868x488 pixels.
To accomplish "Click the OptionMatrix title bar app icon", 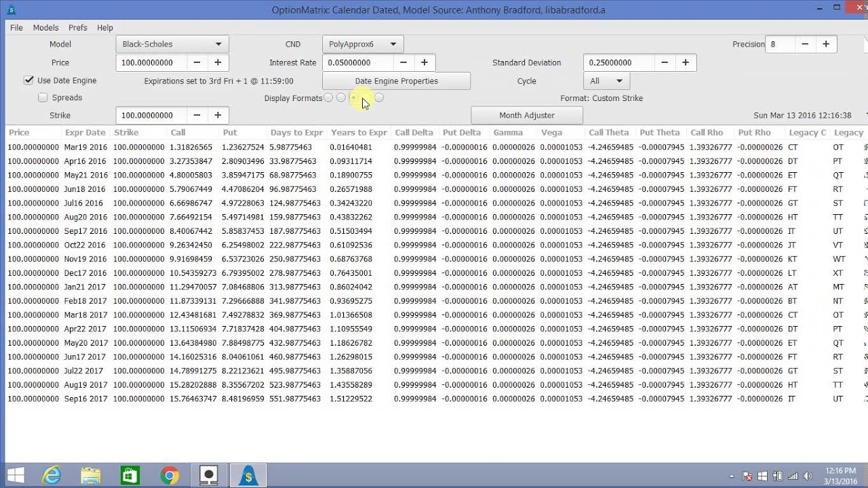I will point(11,9).
